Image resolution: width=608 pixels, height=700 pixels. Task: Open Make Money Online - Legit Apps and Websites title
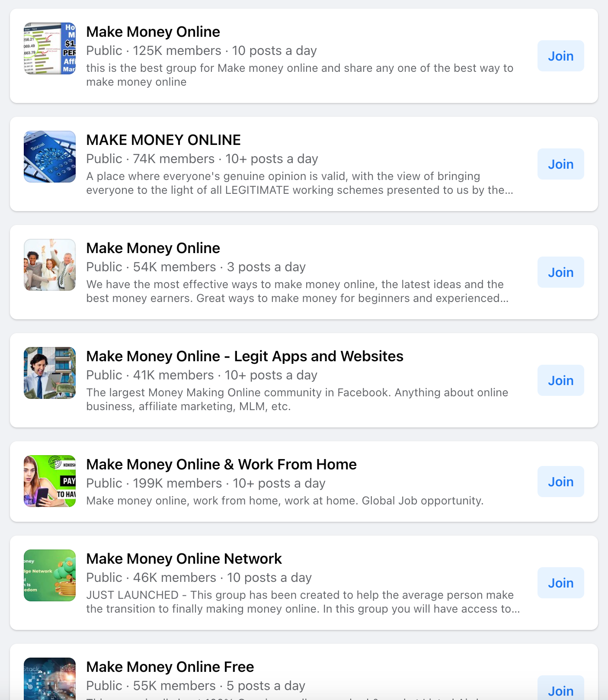pos(245,356)
